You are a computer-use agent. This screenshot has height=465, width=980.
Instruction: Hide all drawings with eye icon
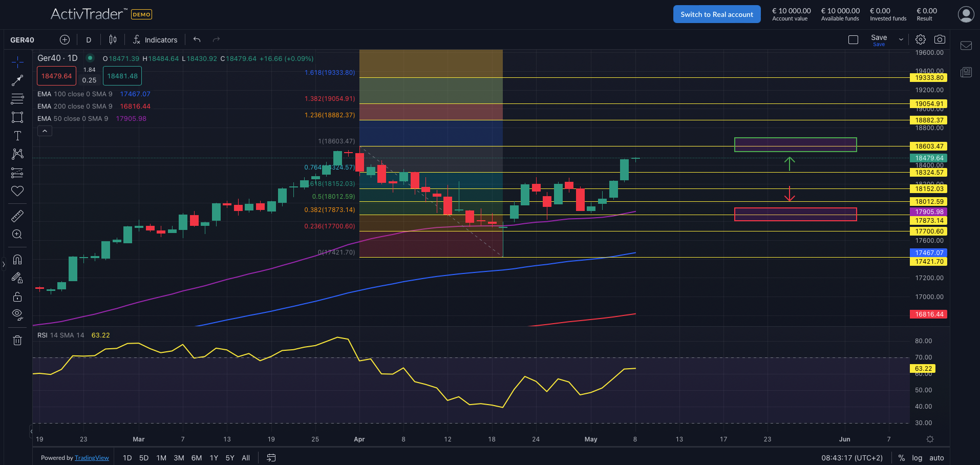tap(17, 314)
